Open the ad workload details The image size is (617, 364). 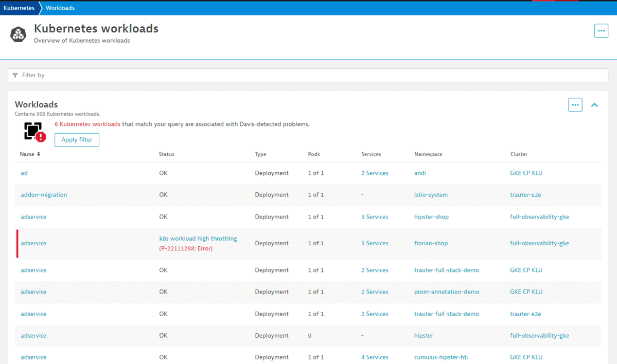(x=24, y=173)
